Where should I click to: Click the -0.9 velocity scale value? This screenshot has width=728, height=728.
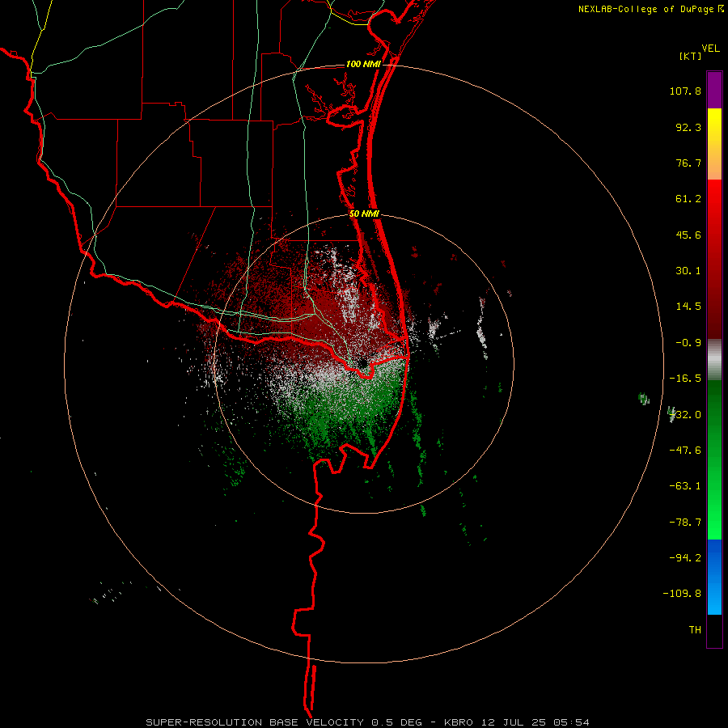click(688, 343)
